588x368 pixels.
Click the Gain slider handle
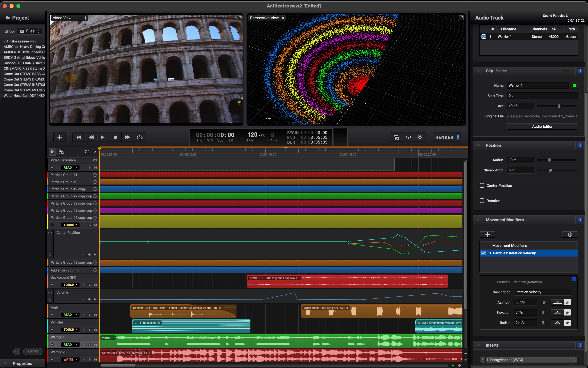559,106
